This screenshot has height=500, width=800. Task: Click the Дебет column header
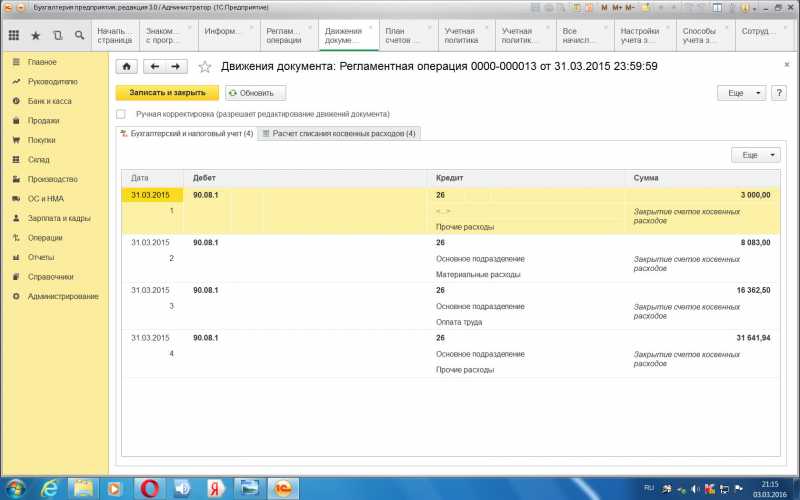(305, 178)
